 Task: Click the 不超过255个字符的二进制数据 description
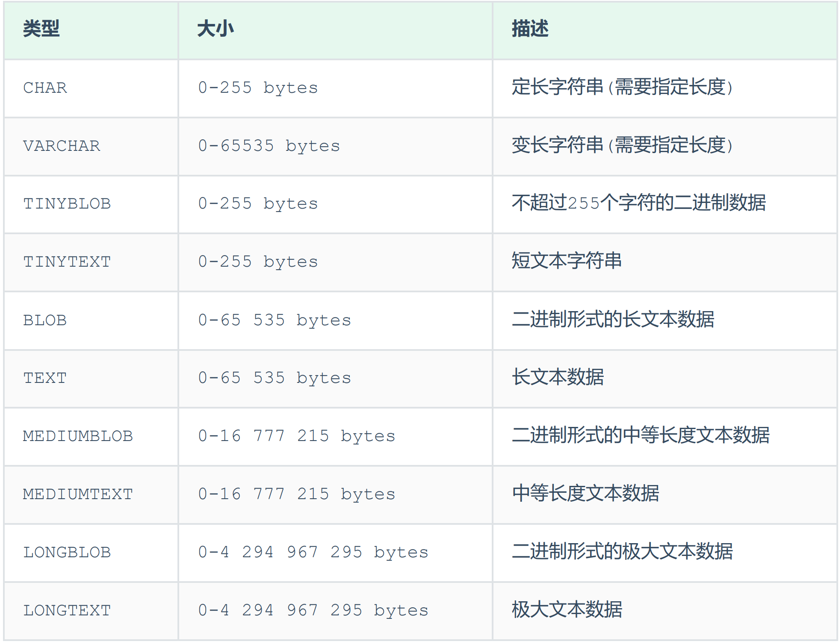638,203
